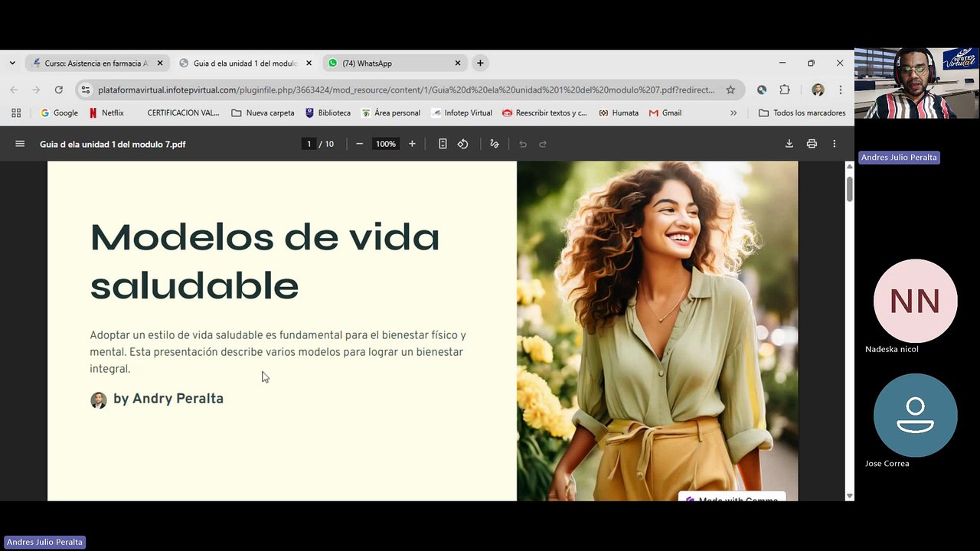Open a new browser tab
This screenshot has height=551, width=980.
click(x=480, y=63)
